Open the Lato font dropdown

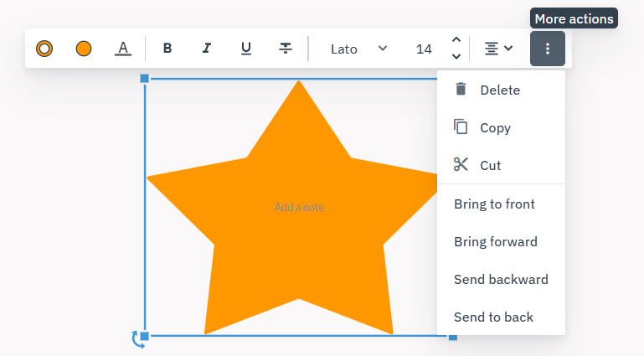click(358, 49)
